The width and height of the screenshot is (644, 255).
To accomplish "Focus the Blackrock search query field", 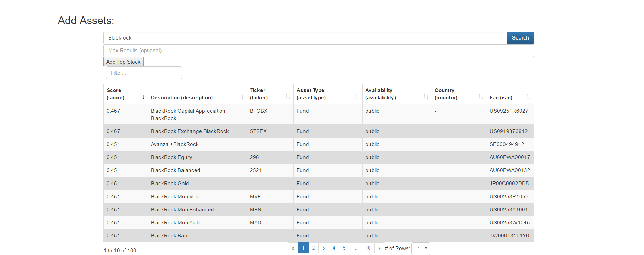I will (305, 38).
